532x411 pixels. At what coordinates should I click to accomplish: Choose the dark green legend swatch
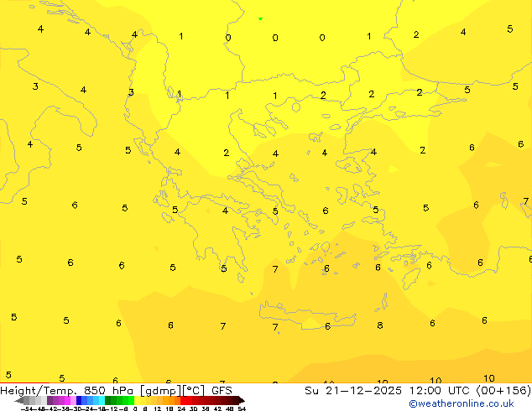click(107, 400)
